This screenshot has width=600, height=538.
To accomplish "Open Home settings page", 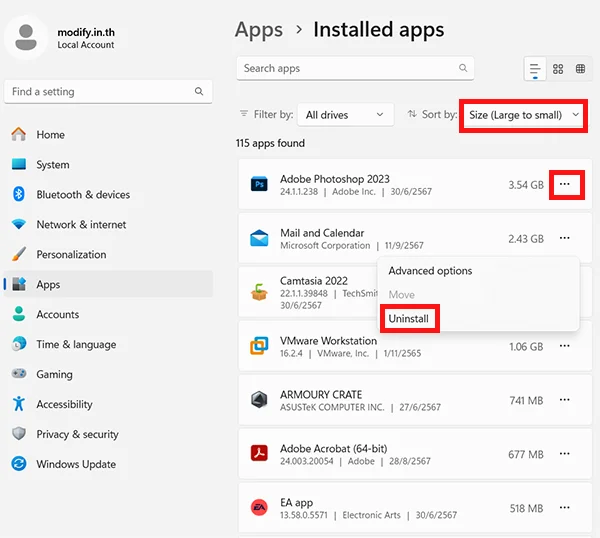I will click(x=108, y=135).
